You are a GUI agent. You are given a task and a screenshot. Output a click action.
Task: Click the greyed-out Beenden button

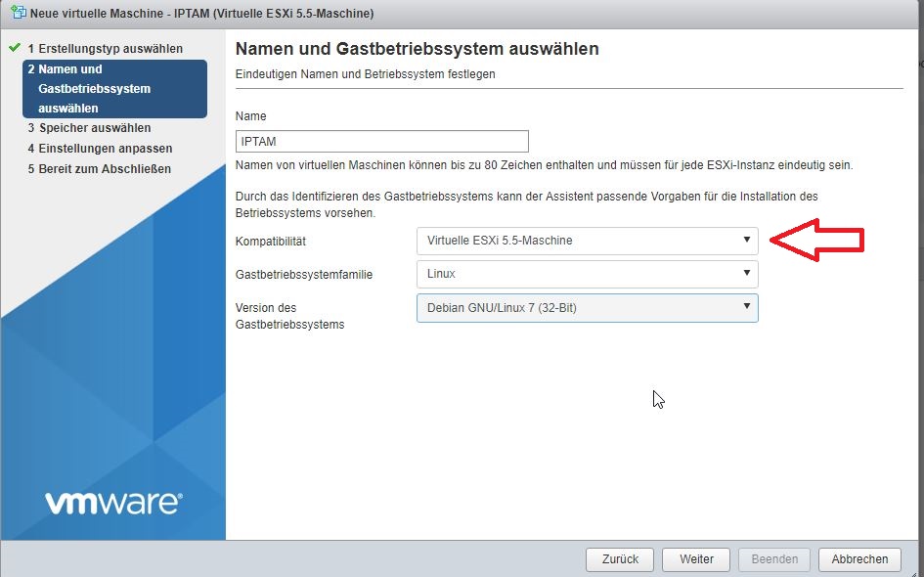click(x=774, y=559)
